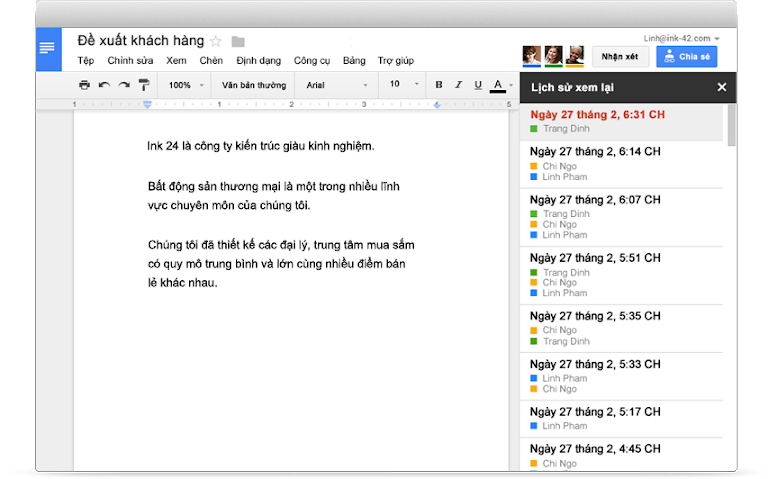Open the Chỉnh sửa menu
This screenshot has height=479, width=768.
click(130, 60)
